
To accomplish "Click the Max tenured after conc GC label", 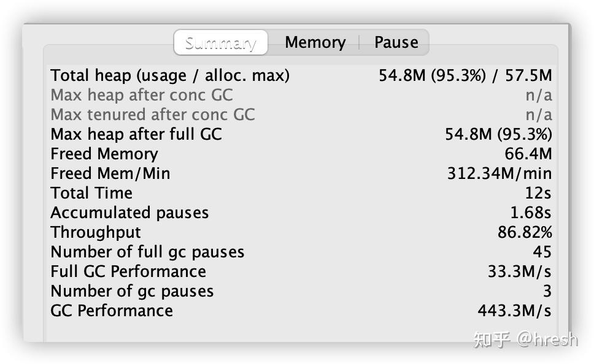I will (152, 115).
